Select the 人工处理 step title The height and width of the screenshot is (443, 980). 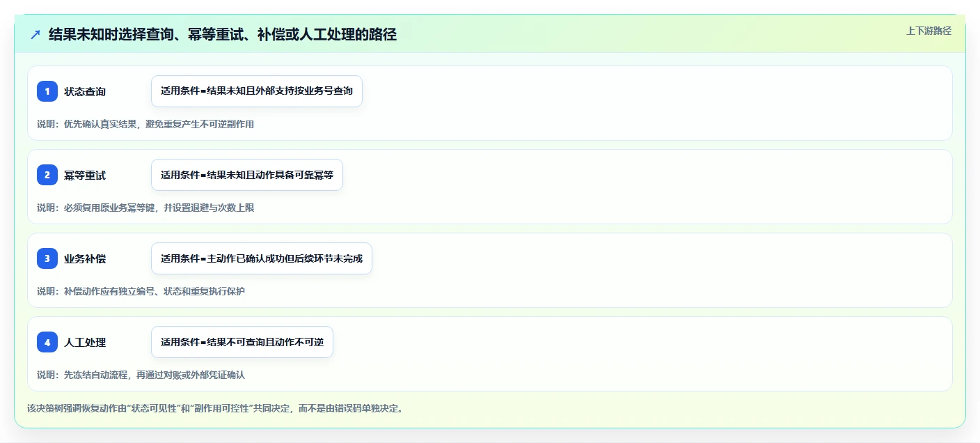pos(85,342)
